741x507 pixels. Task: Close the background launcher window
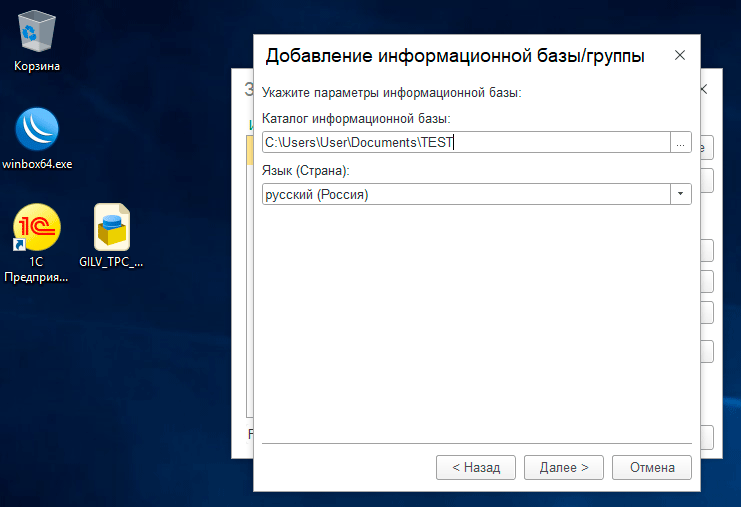705,89
